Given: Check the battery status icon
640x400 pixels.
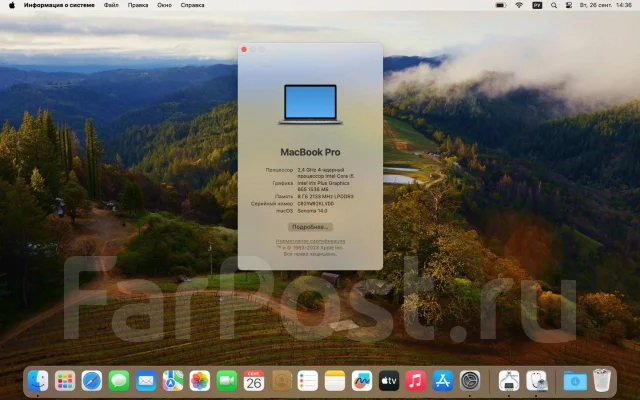Looking at the screenshot, I should click(x=500, y=5).
